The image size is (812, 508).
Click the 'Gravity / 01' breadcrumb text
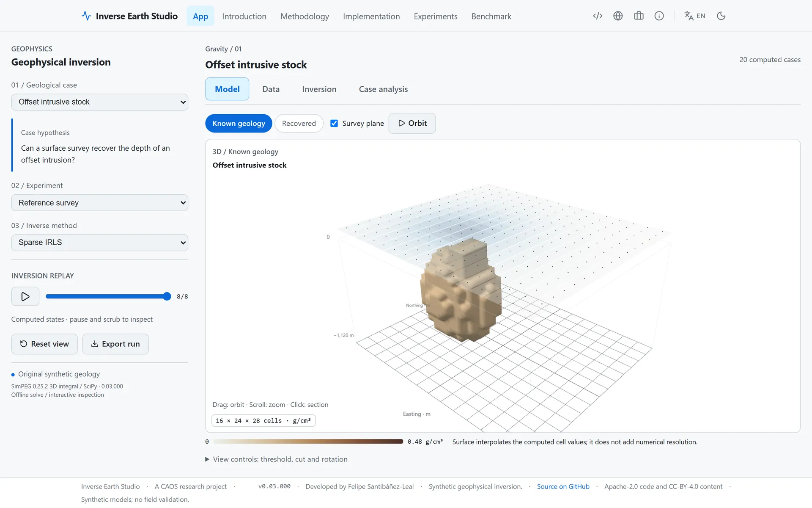pos(223,49)
